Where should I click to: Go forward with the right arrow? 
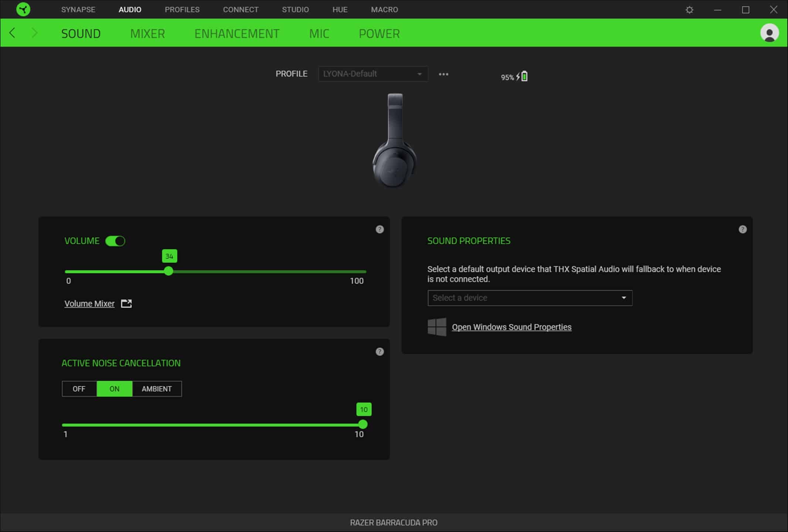(34, 33)
